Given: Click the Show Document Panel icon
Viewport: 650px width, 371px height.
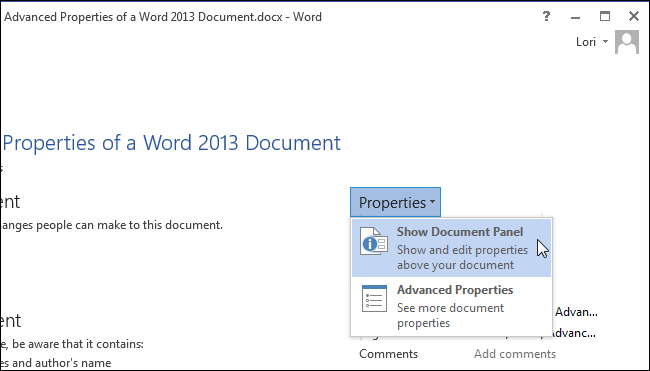Looking at the screenshot, I should tap(374, 241).
